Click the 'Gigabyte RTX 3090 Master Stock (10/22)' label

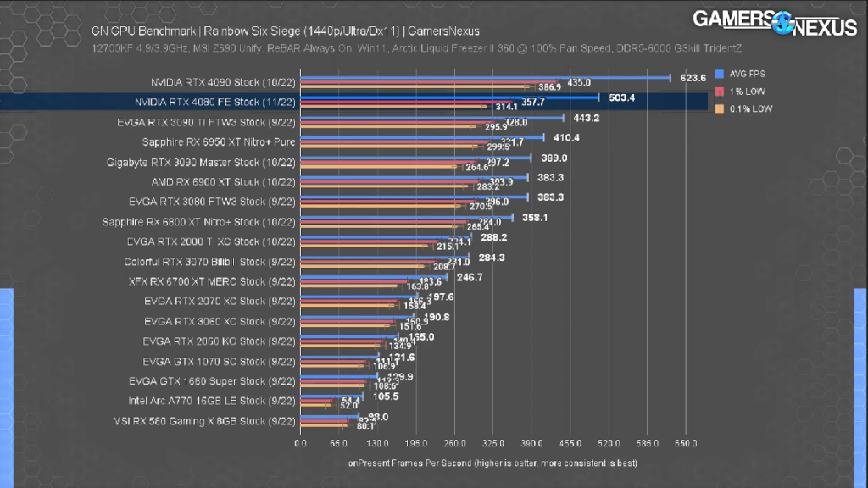click(202, 163)
